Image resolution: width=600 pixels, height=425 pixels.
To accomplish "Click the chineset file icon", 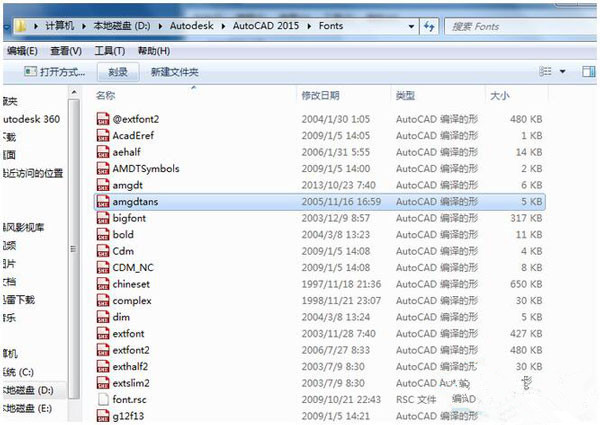I will [x=103, y=284].
